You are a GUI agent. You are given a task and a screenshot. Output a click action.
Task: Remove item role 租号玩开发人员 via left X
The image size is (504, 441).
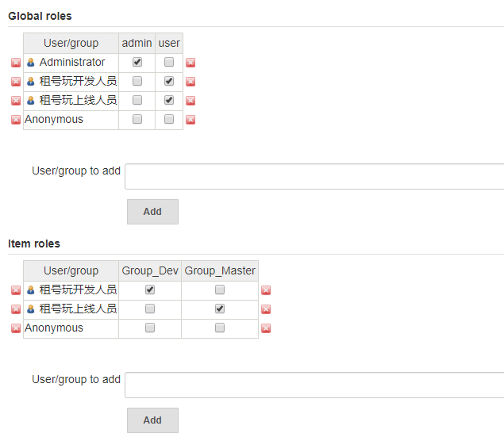coord(16,290)
